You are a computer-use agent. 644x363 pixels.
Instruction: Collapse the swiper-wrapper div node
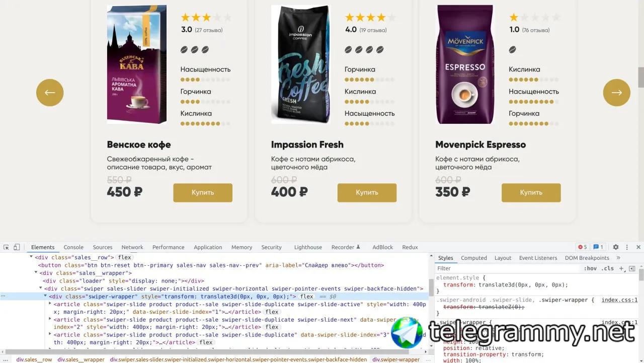pos(45,297)
